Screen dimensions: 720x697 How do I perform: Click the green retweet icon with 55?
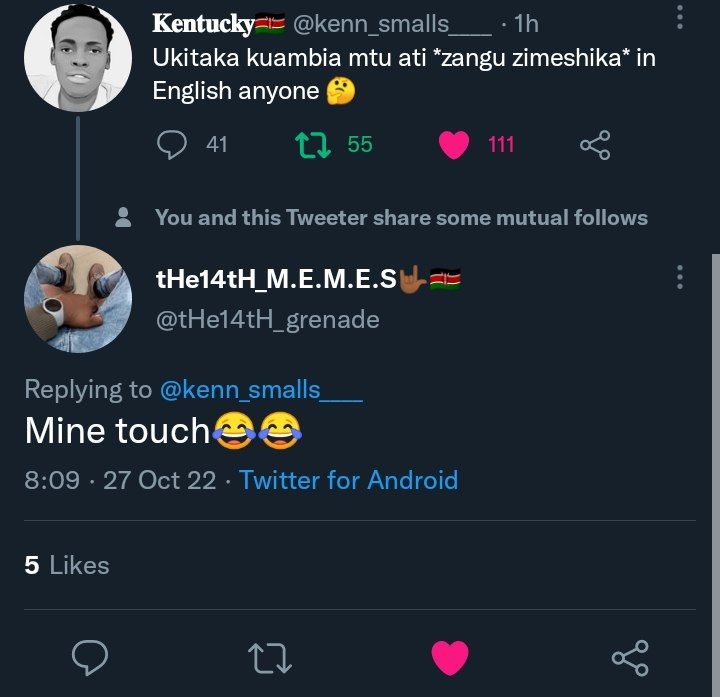[312, 145]
